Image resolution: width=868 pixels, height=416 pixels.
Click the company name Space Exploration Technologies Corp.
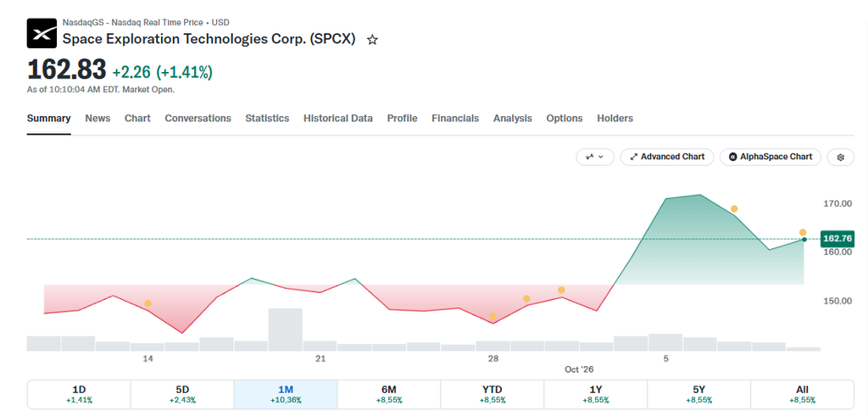tap(209, 39)
